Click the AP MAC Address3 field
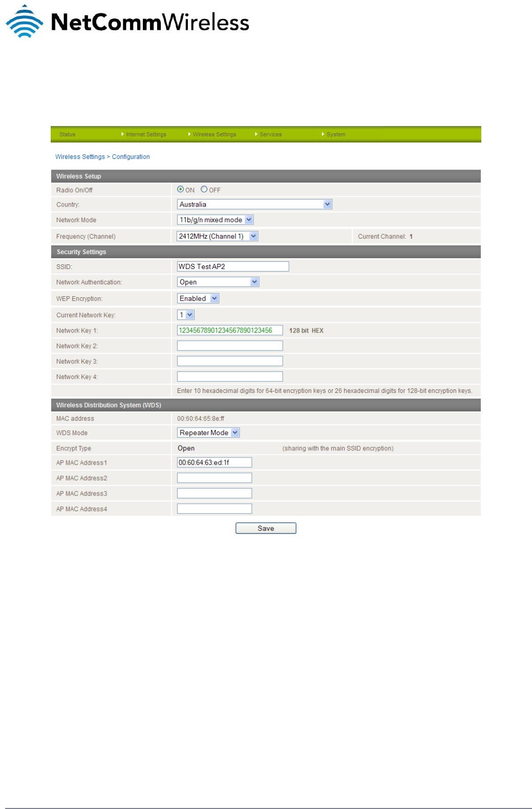The width and height of the screenshot is (532, 809). (x=215, y=493)
